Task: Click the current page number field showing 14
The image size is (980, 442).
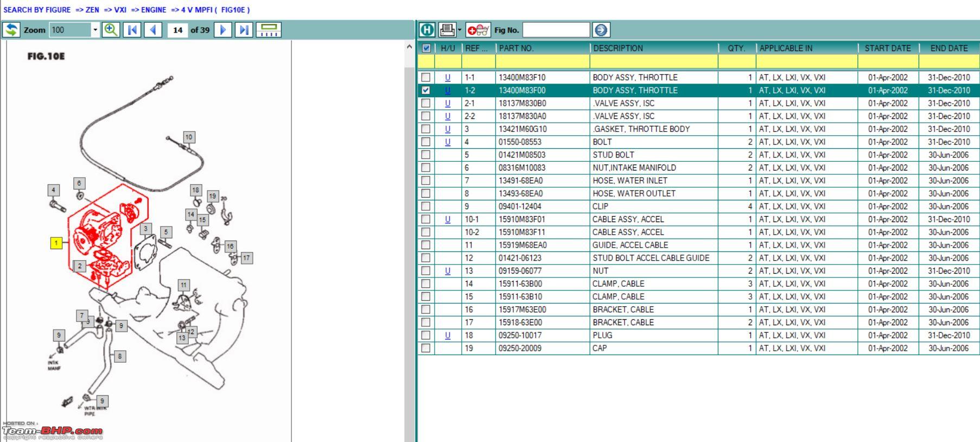Action: (177, 30)
